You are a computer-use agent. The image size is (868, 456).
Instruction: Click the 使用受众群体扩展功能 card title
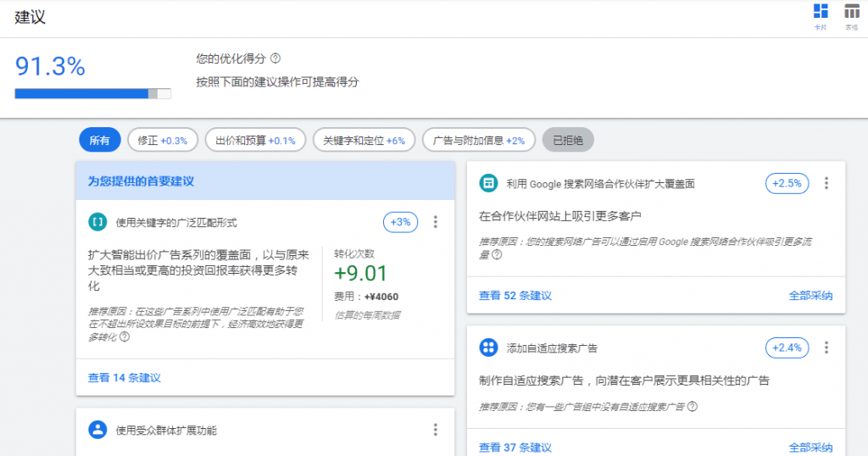(x=166, y=431)
